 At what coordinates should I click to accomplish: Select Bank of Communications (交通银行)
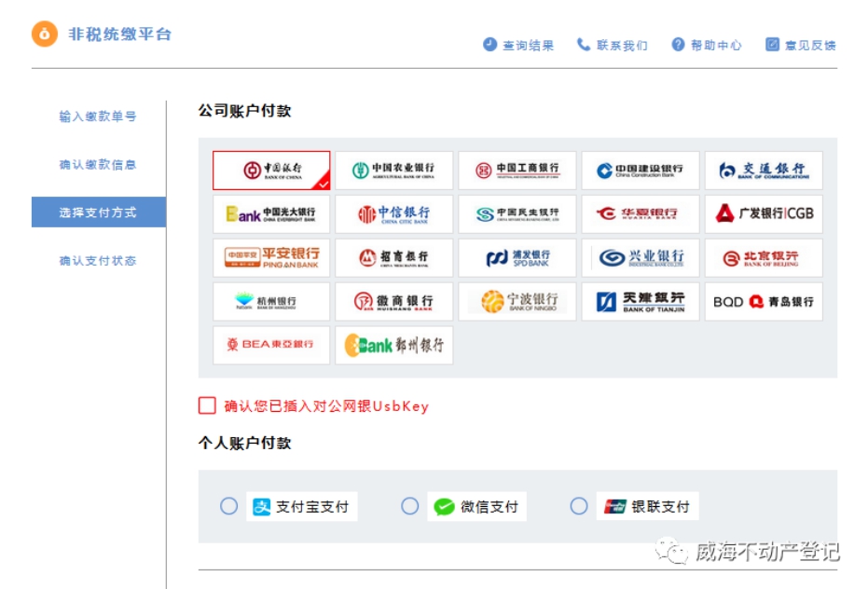[763, 171]
